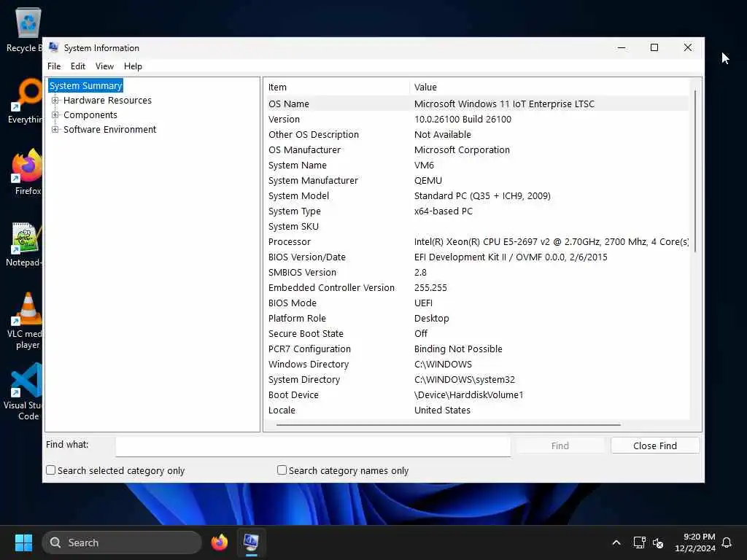Open the Recycle Bin desktop icon

pos(24,29)
